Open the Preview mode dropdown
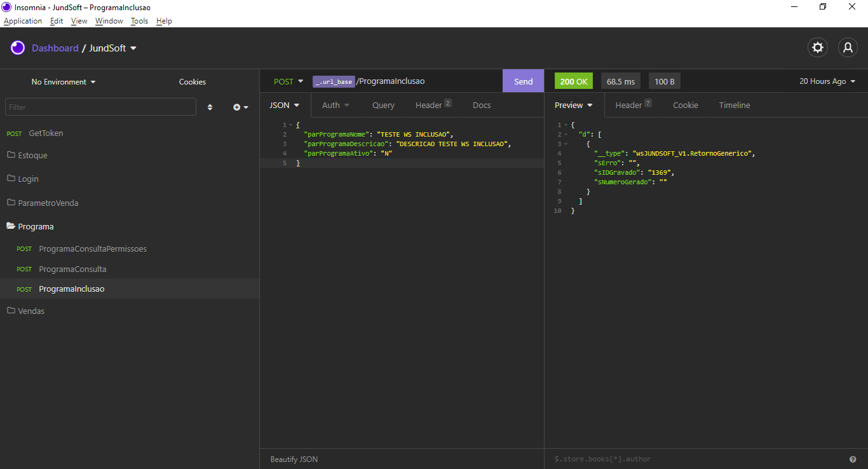 (574, 105)
